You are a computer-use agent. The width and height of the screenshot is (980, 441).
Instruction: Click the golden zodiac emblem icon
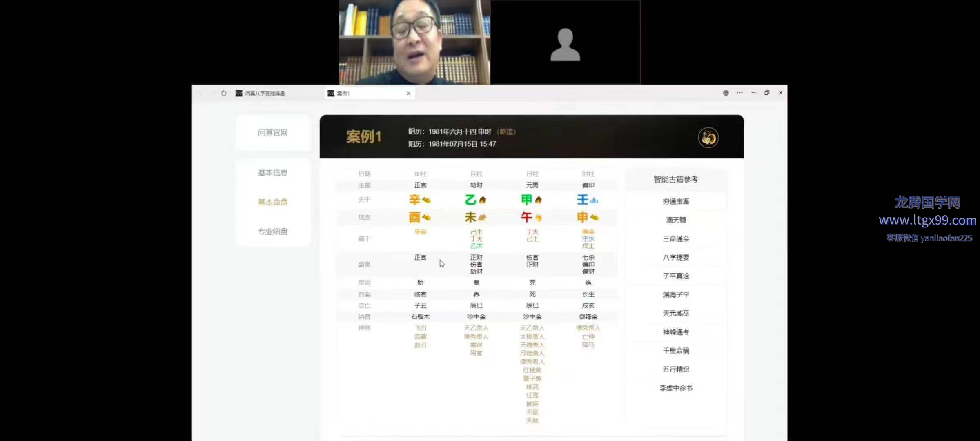click(708, 138)
